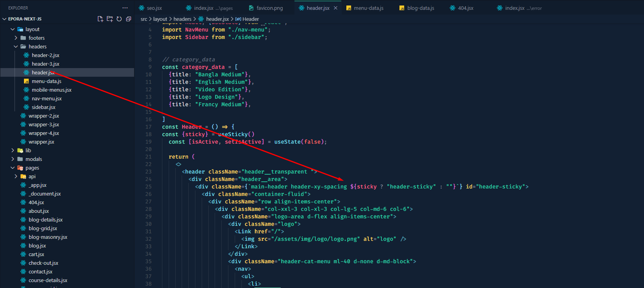Open blog-details.jsx in pages folder
This screenshot has width=644, height=288.
46,220
